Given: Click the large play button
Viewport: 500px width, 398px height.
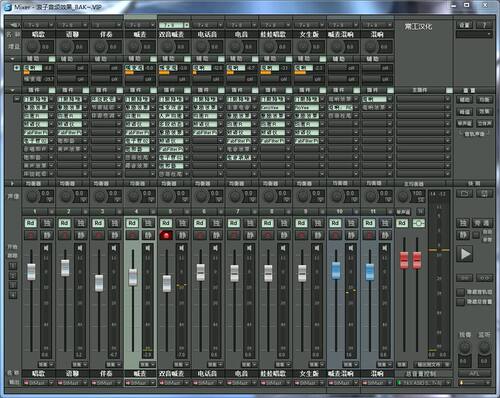Looking at the screenshot, I should [x=466, y=254].
